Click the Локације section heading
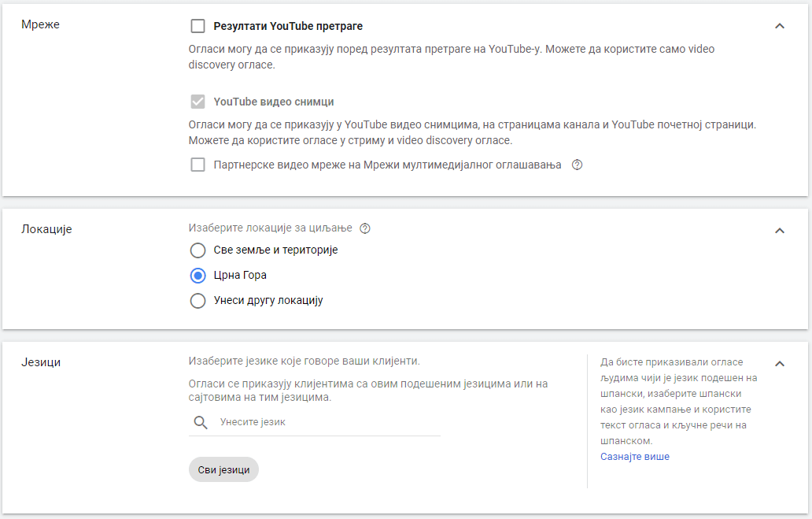The width and height of the screenshot is (812, 519). 46,229
